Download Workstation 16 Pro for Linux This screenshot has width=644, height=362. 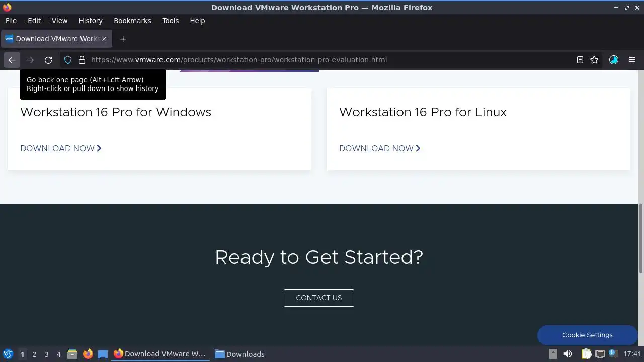point(380,148)
